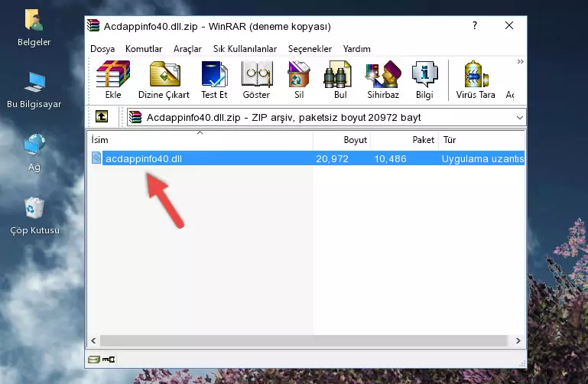Viewport: 588px width, 384px height.
Task: Click the horizontal scrollbar left arrow
Action: pos(93,340)
